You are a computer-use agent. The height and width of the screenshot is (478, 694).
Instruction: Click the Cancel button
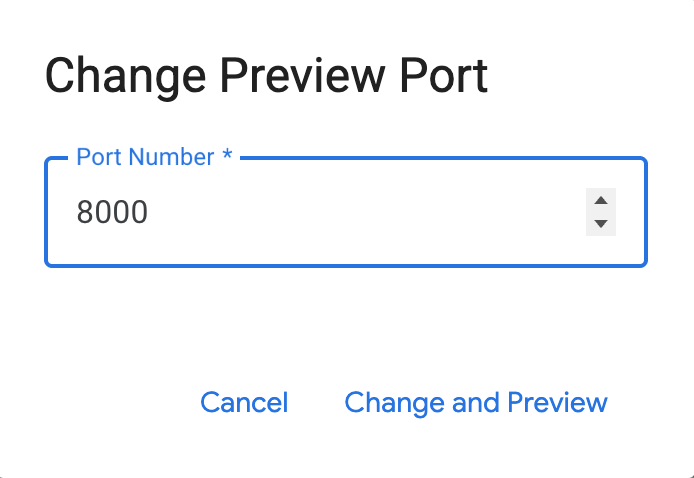pos(244,402)
